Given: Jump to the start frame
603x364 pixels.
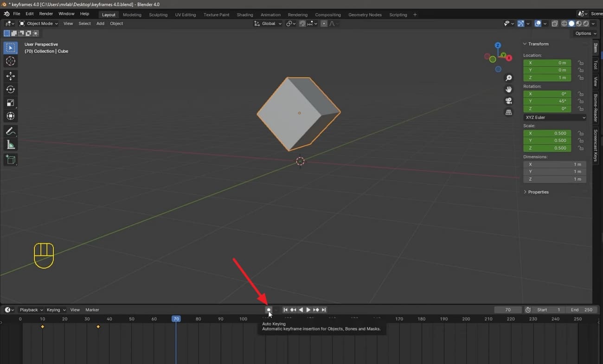Looking at the screenshot, I should [285, 310].
